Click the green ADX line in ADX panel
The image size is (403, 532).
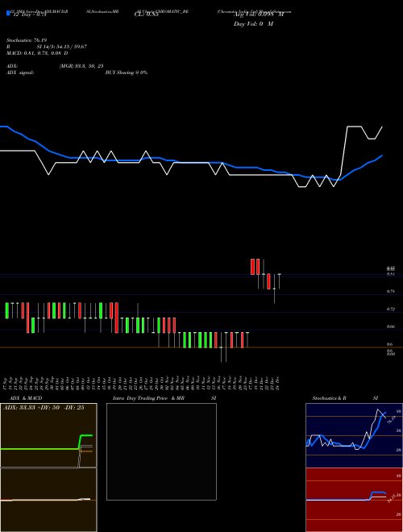(x=41, y=449)
